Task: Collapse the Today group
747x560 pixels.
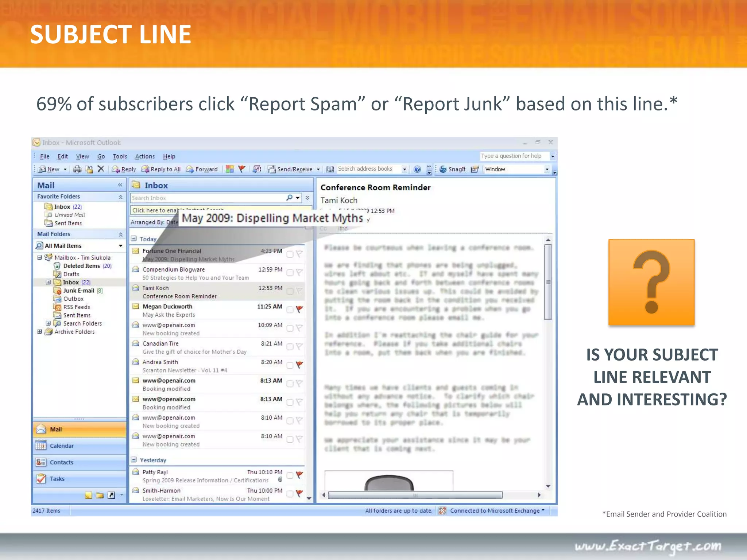Action: [134, 238]
